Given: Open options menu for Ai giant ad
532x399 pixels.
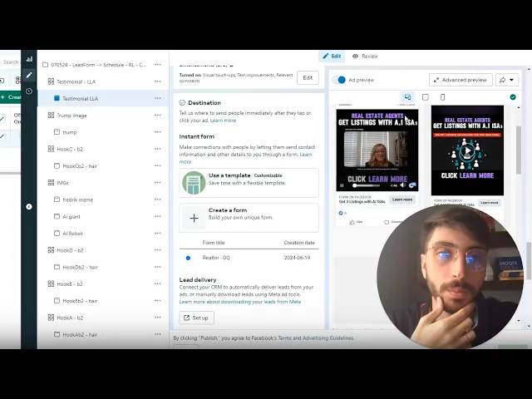Looking at the screenshot, I should pos(157,216).
